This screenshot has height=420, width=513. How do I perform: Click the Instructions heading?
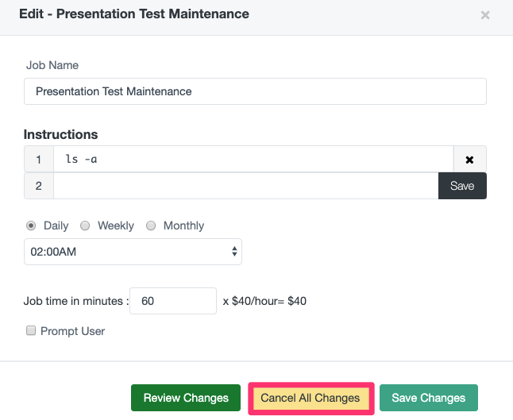61,134
